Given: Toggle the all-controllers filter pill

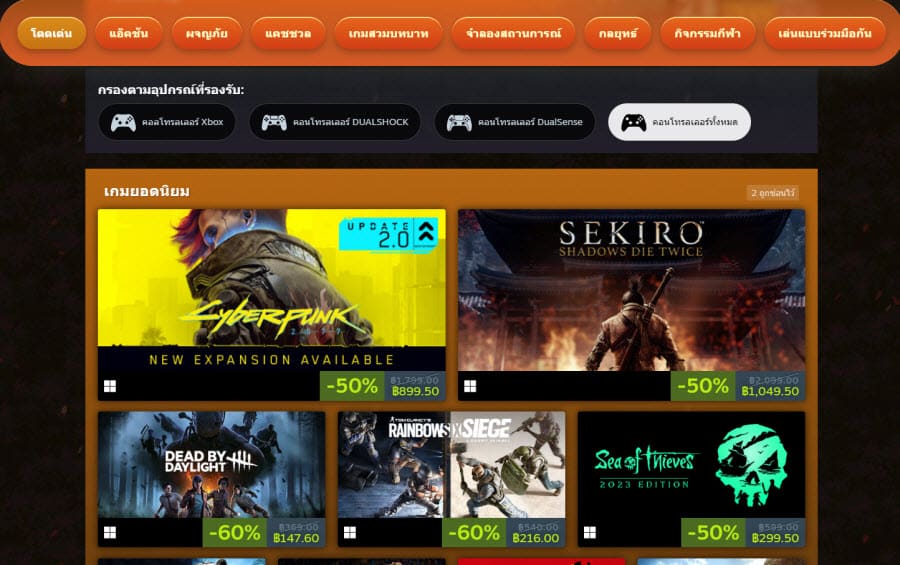Looking at the screenshot, I should click(680, 122).
